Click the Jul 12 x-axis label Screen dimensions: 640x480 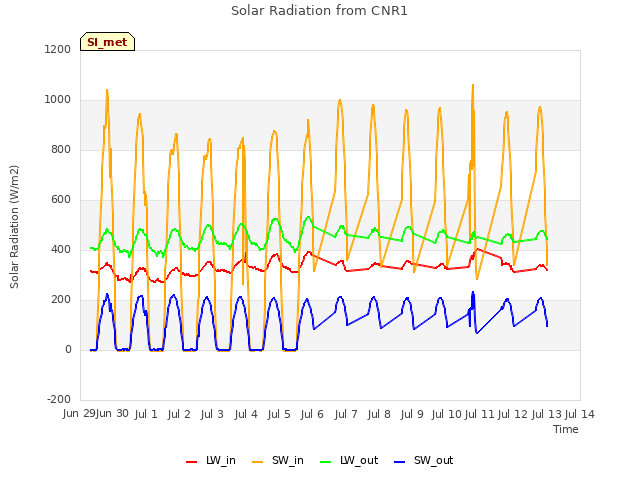(x=513, y=414)
